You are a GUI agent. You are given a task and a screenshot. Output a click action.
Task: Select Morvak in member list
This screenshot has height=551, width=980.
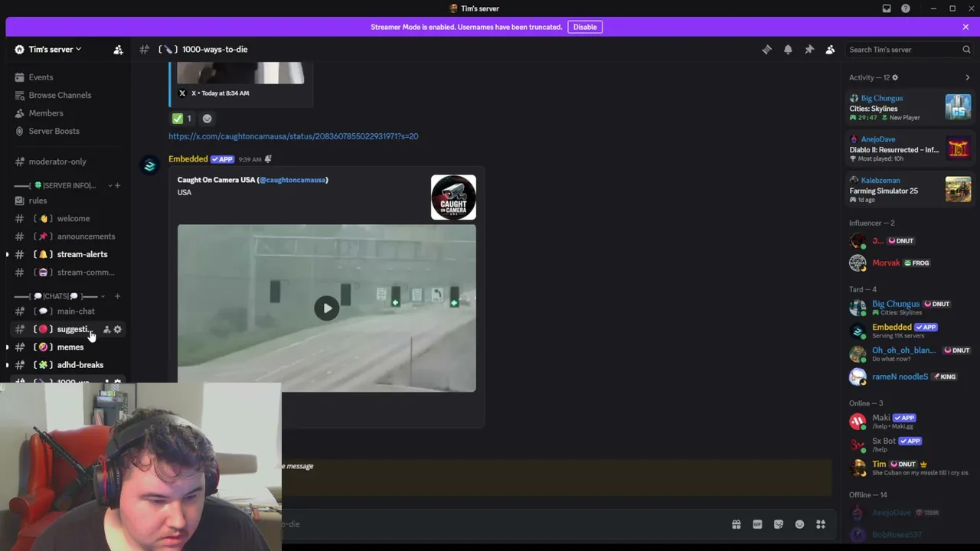tap(910, 263)
